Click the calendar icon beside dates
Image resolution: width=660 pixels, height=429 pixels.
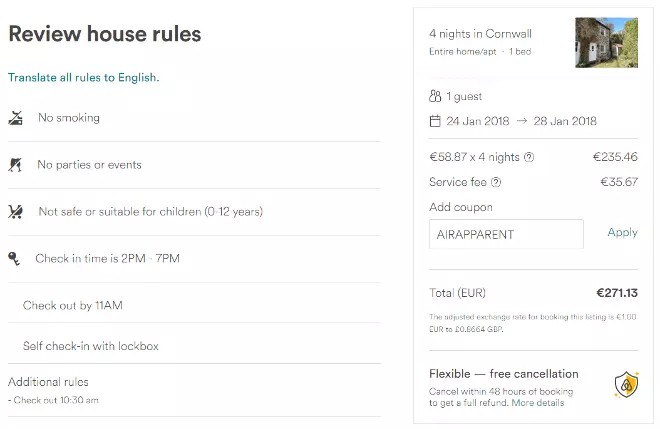point(434,121)
